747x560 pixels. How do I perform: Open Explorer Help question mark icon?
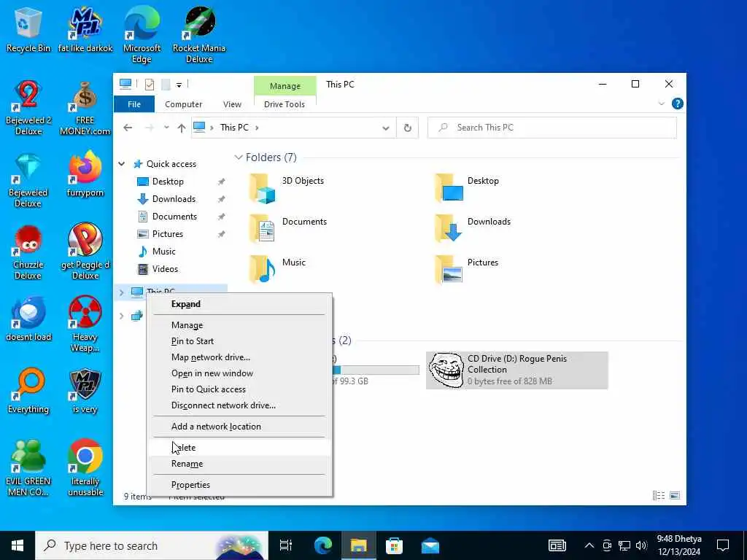(678, 104)
